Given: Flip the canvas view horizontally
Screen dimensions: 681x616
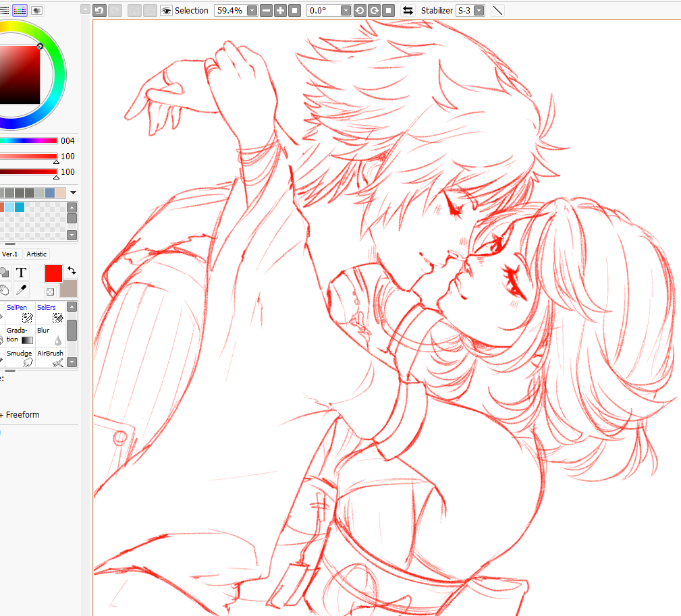Looking at the screenshot, I should [408, 10].
